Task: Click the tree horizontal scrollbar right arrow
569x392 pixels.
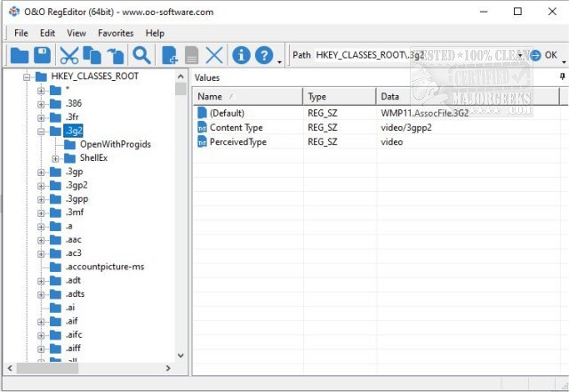Action: (x=168, y=368)
